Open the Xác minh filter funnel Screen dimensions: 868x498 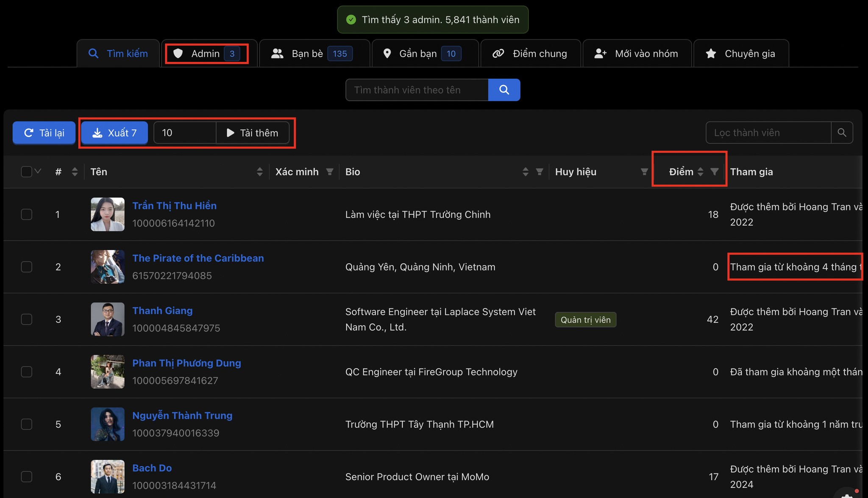(329, 172)
